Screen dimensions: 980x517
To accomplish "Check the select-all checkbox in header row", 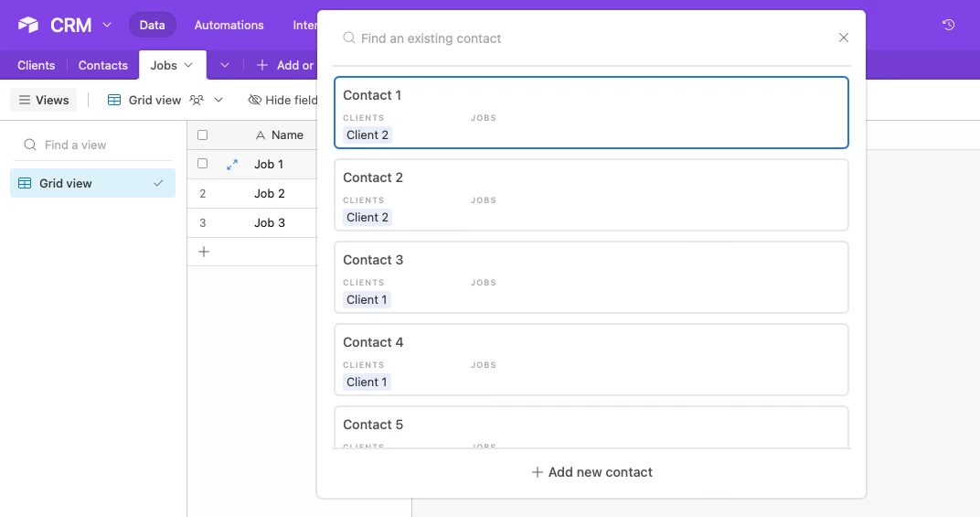I will [x=203, y=135].
